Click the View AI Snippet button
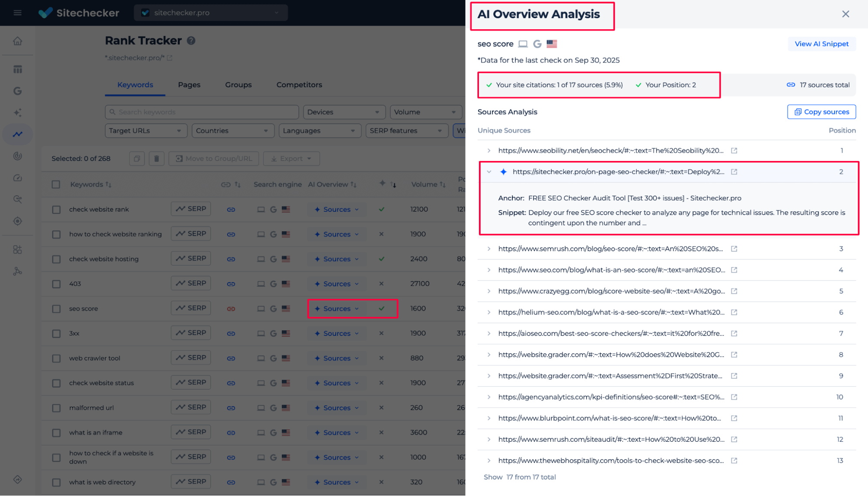This screenshot has width=868, height=496. pos(822,44)
